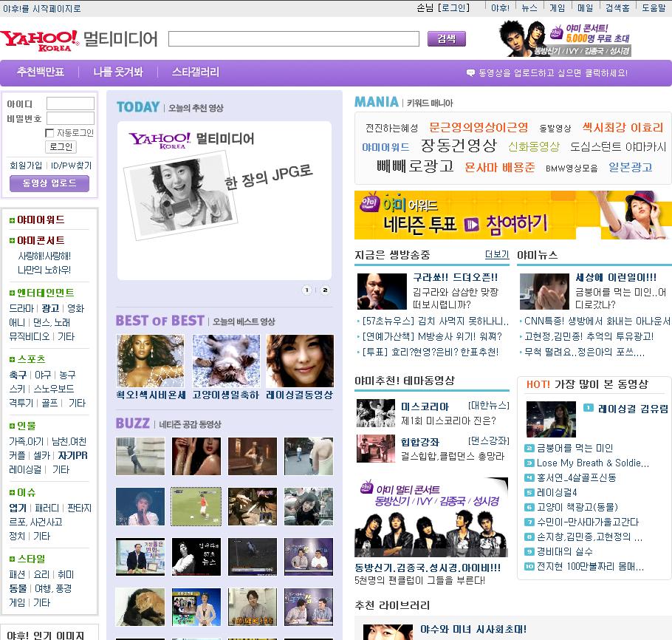Click the play icon in 네티즌 투표 banner
The width and height of the screenshot is (672, 640).
tap(471, 225)
